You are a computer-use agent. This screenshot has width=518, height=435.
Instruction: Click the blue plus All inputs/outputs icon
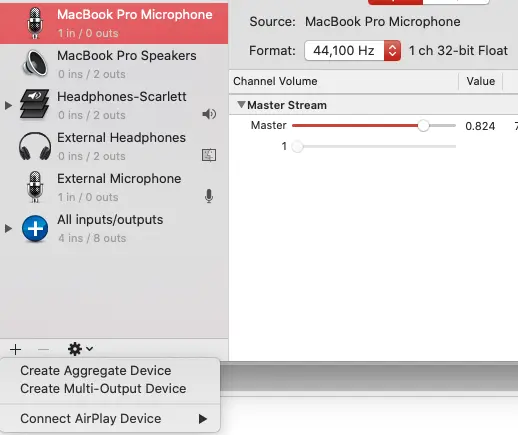click(35, 229)
